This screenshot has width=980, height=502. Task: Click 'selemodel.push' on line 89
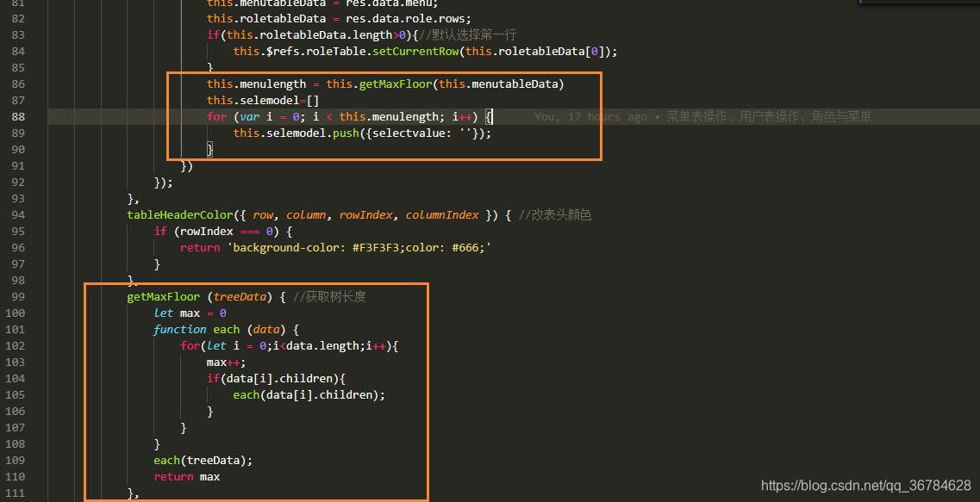[313, 133]
